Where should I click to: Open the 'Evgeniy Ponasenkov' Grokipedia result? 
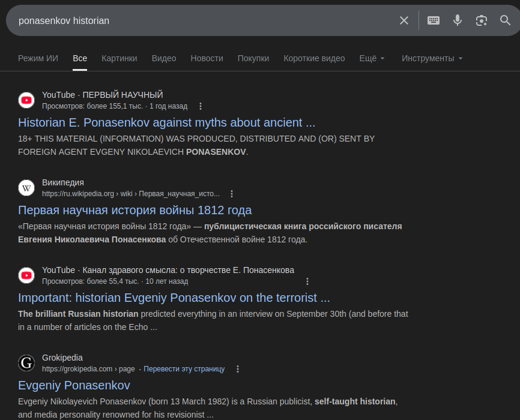(x=74, y=386)
